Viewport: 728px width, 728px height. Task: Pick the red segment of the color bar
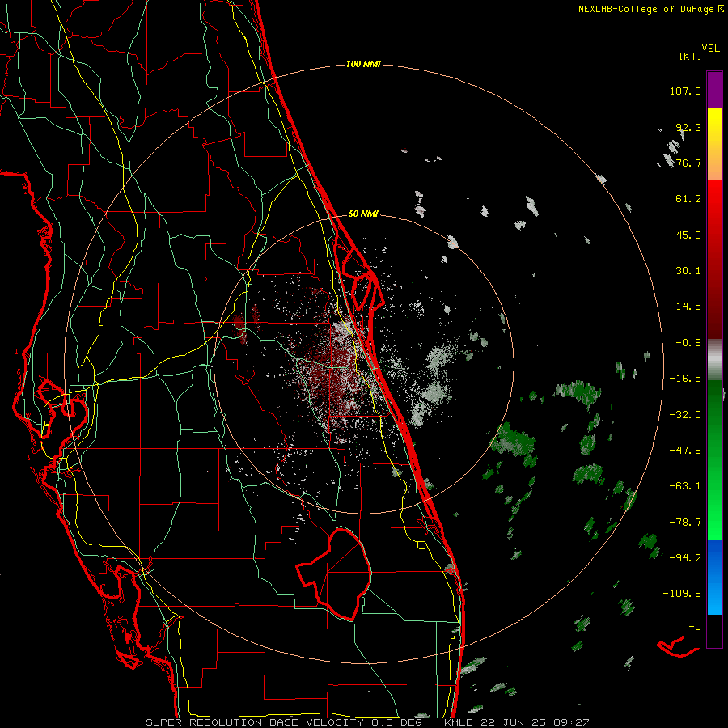tap(714, 259)
